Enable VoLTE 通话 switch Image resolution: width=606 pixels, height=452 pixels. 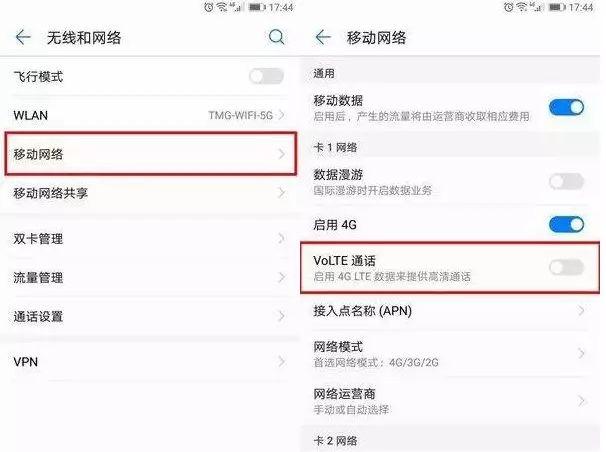point(566,267)
